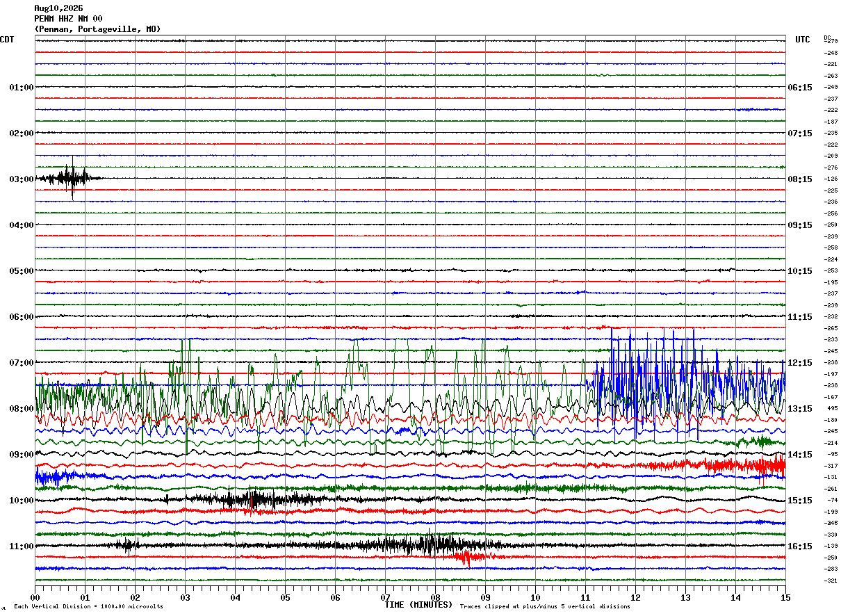Select DC offset value '-167'
Viewport: 841px width, 616px height.
831,397
